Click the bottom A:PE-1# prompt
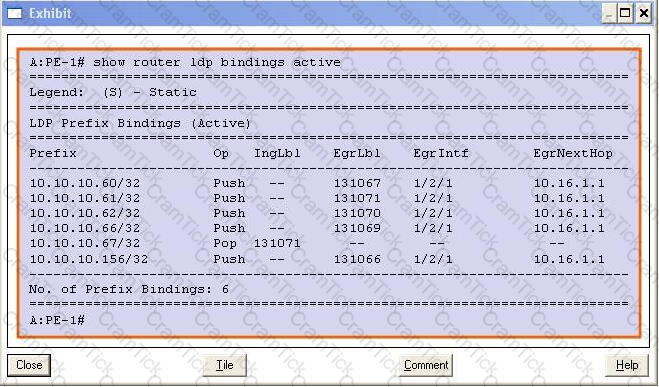Image resolution: width=659 pixels, height=387 pixels. (x=57, y=320)
